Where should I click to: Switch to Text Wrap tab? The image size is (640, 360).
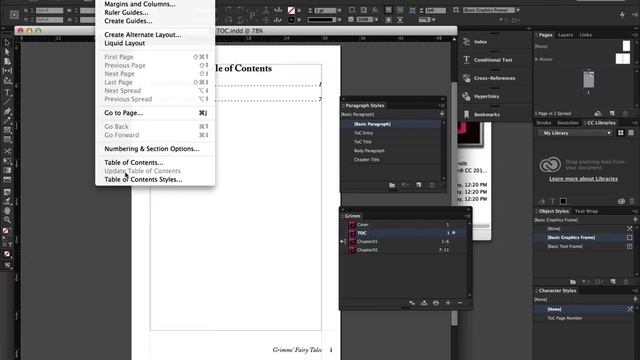(x=586, y=211)
